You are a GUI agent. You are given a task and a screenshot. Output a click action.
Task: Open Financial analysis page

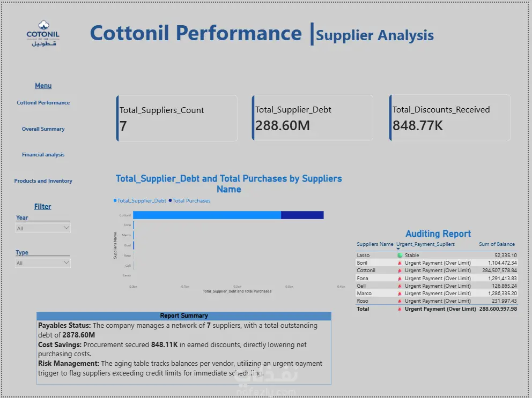[x=43, y=155]
